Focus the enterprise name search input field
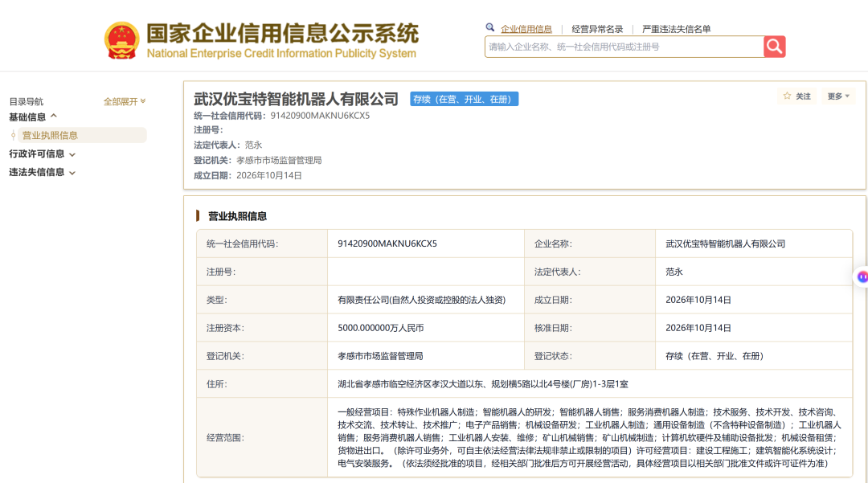868x483 pixels. click(x=624, y=47)
